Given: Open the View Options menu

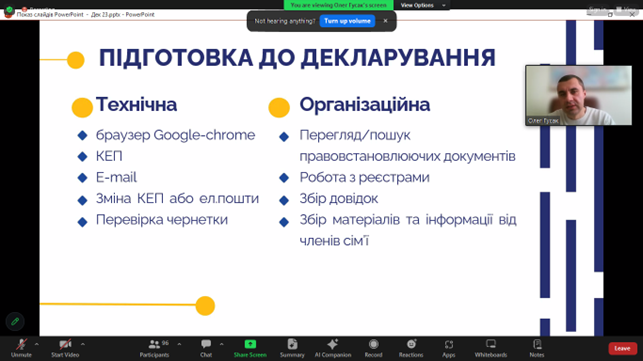Looking at the screenshot, I should click(x=422, y=5).
